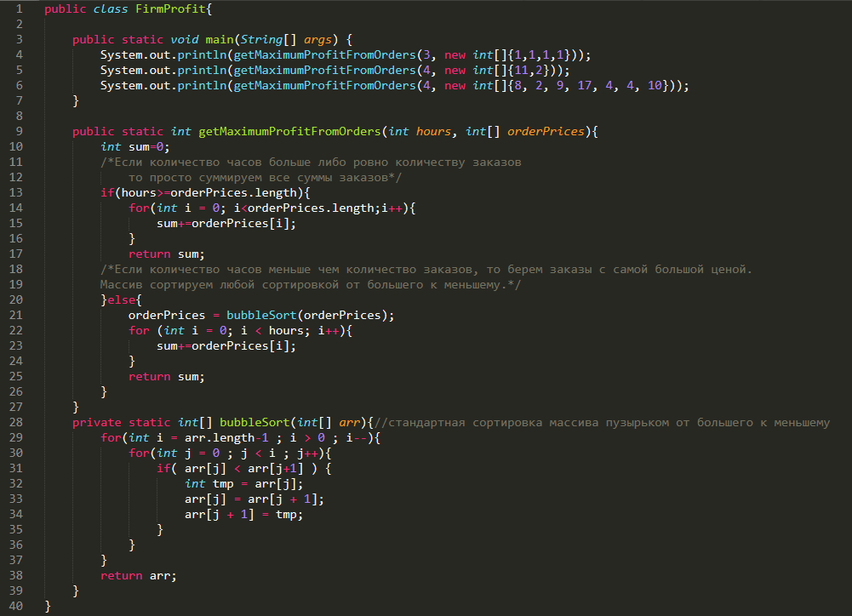The width and height of the screenshot is (852, 616).
Task: Click the 'main' method name on line 3
Action: 220,40
